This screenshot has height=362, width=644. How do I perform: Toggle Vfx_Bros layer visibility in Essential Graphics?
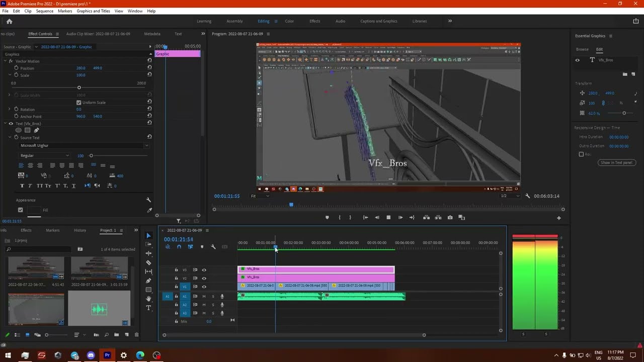(577, 60)
